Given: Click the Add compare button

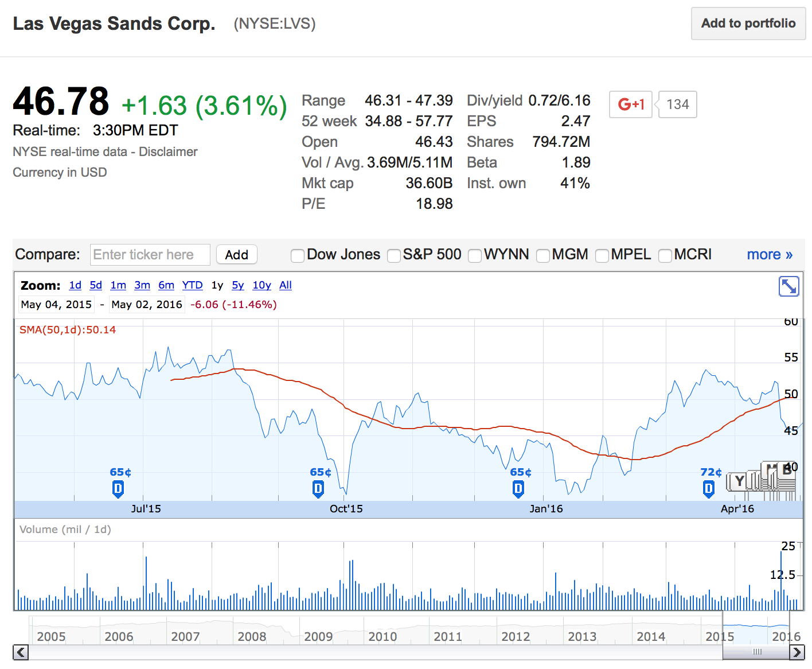Looking at the screenshot, I should (x=236, y=255).
